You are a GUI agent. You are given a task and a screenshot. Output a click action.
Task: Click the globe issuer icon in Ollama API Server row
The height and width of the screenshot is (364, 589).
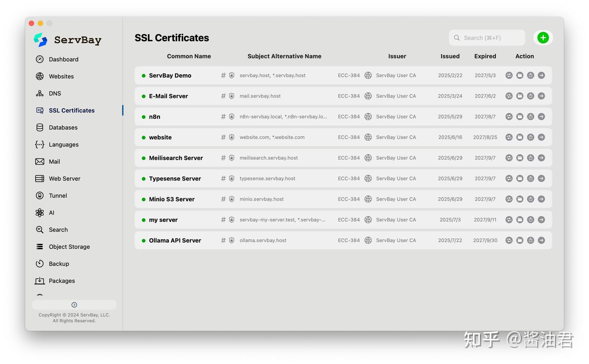tap(368, 240)
